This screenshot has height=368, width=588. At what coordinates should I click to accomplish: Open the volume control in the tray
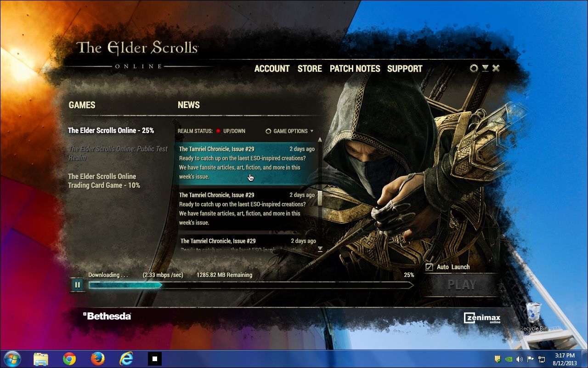[520, 359]
